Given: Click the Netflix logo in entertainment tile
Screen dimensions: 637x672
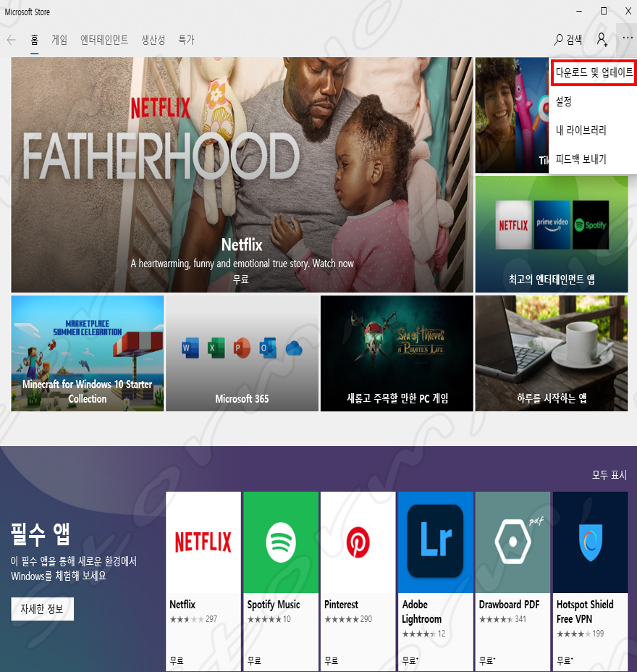Looking at the screenshot, I should point(513,225).
